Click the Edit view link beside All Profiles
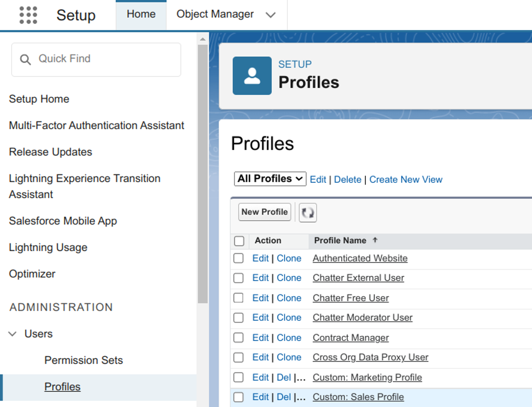532x407 pixels. [x=318, y=179]
